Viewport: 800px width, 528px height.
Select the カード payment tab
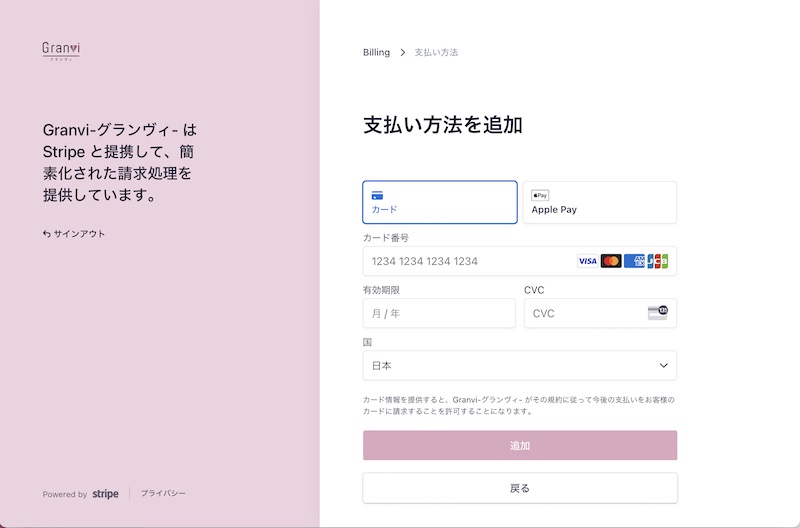(440, 202)
